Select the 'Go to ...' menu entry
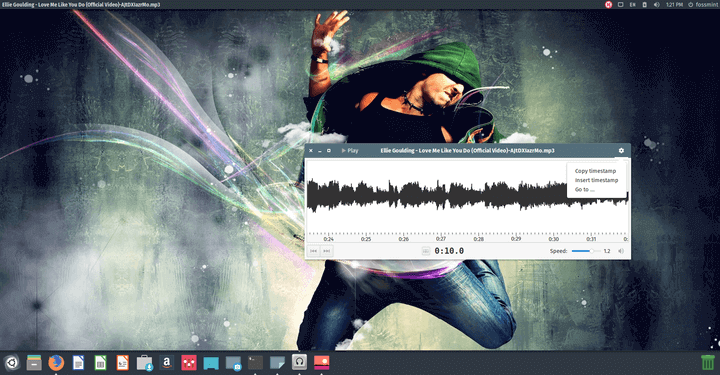 tap(585, 190)
